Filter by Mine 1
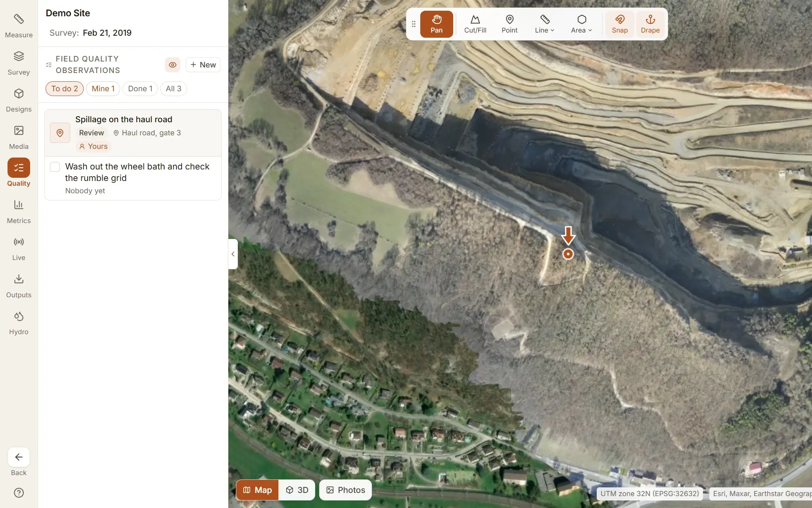Viewport: 812px width, 508px height. point(103,89)
